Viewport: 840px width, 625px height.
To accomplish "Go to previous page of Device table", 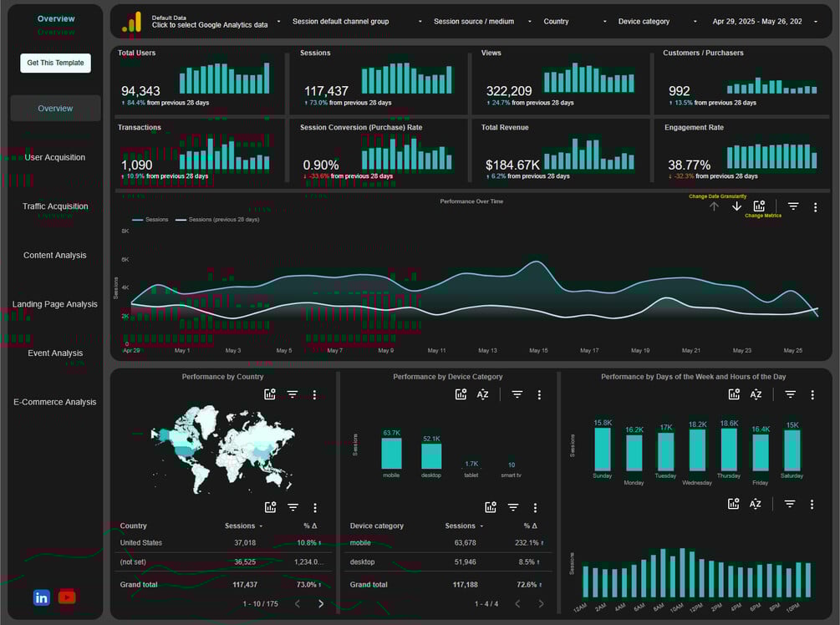I will tap(517, 603).
